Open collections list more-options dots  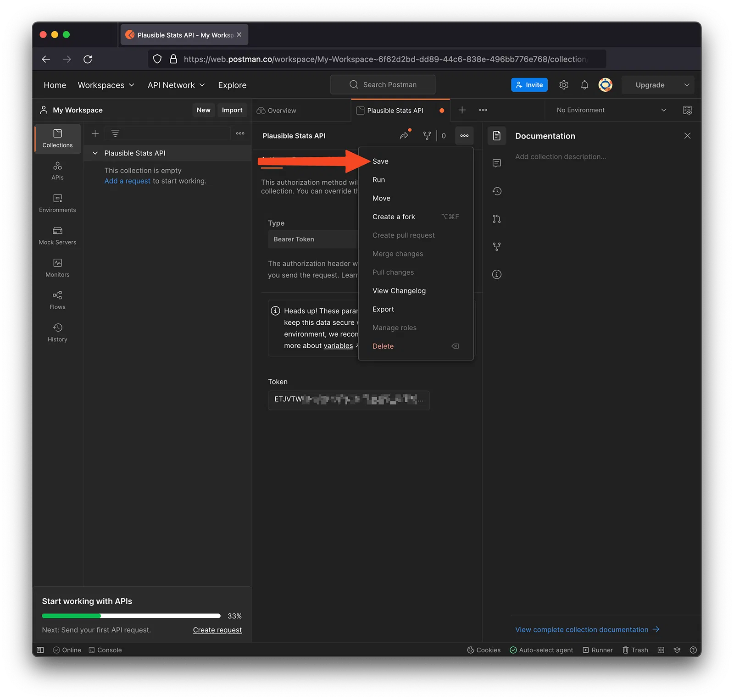pos(240,133)
